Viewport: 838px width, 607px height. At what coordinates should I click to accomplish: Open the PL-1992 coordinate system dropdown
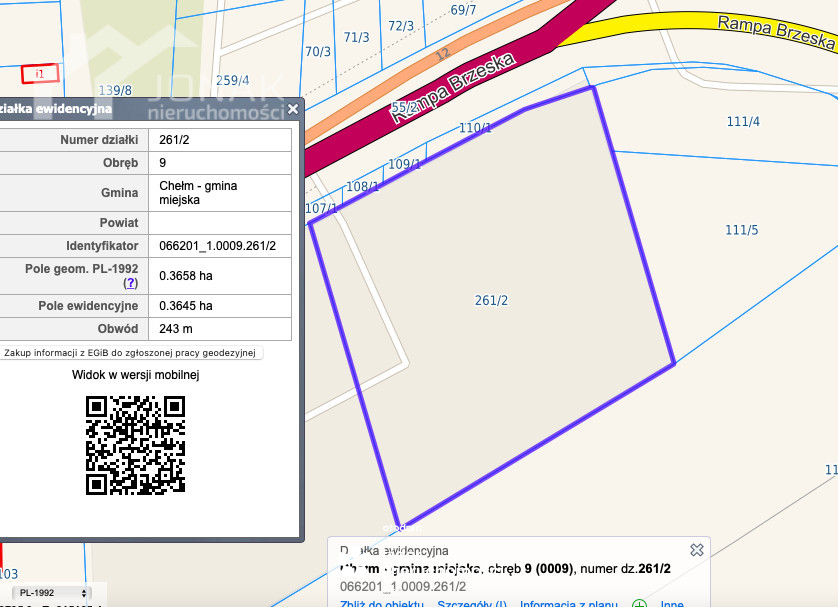tap(50, 593)
